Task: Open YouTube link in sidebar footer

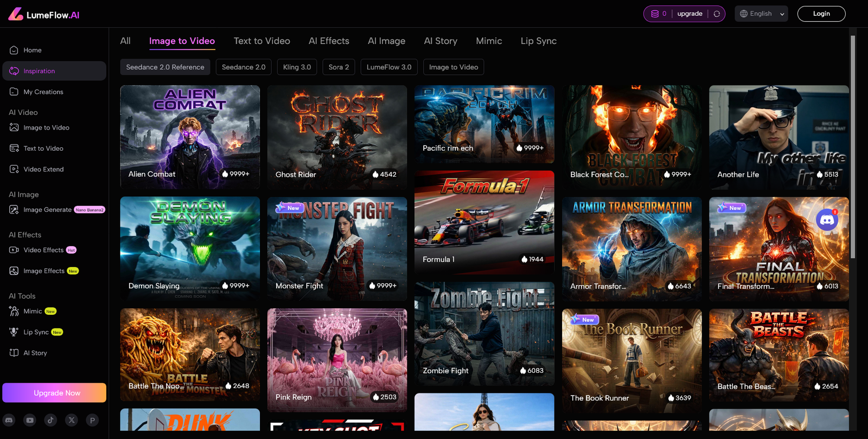Action: [x=30, y=420]
